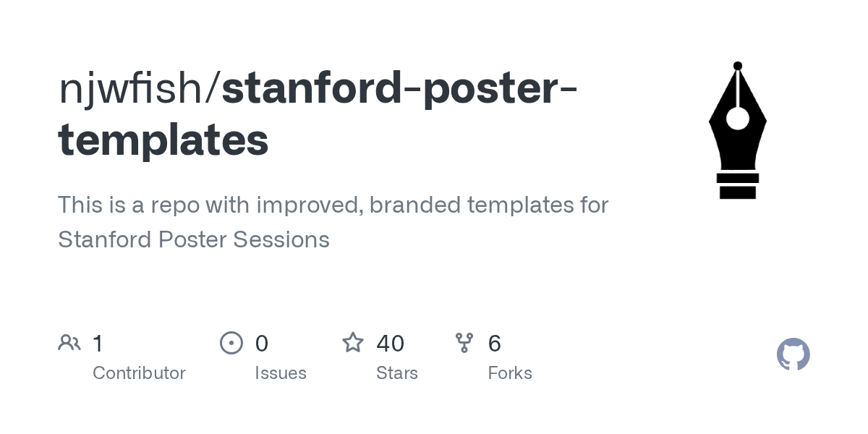Screen dimensions: 868x434
Task: Click the circular hole in pen nib
Action: pos(738,118)
